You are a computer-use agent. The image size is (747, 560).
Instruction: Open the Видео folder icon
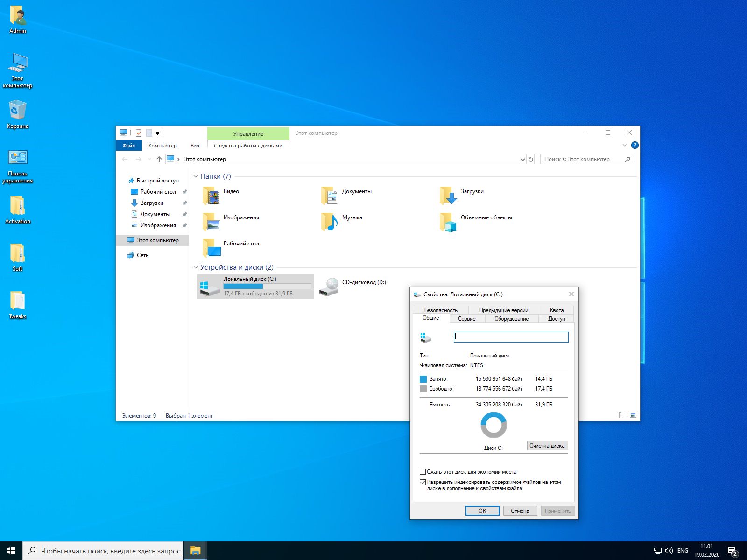212,196
